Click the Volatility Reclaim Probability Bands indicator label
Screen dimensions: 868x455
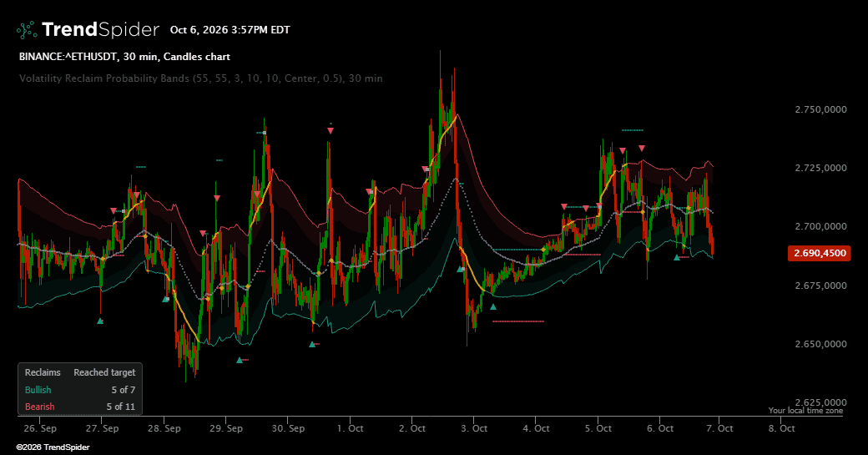201,78
